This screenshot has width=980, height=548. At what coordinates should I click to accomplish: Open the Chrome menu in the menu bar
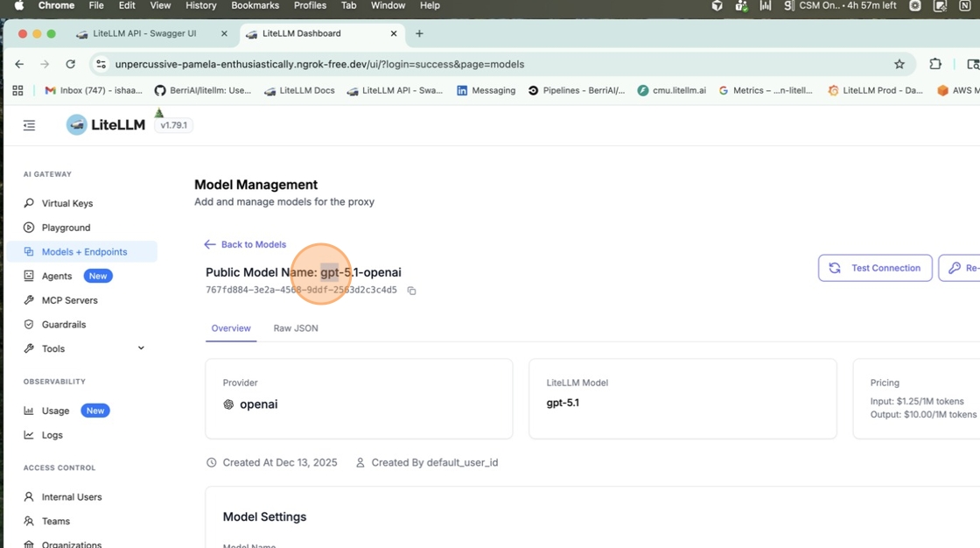click(56, 5)
